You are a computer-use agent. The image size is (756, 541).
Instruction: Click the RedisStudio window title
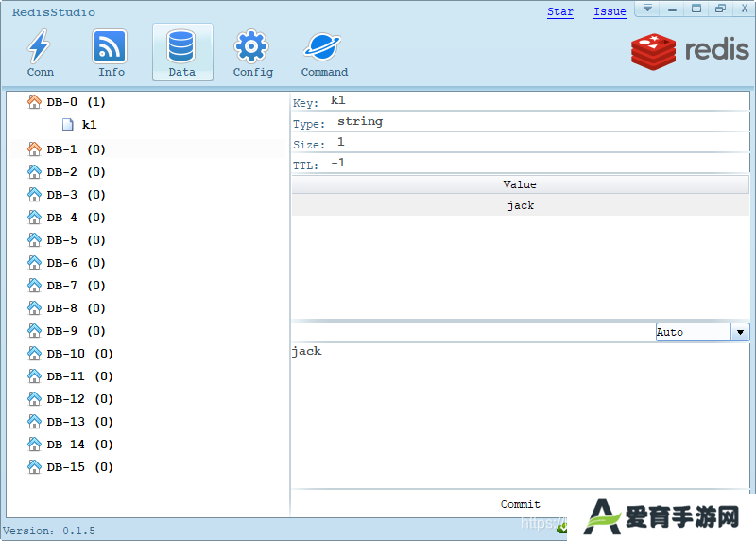click(x=54, y=12)
